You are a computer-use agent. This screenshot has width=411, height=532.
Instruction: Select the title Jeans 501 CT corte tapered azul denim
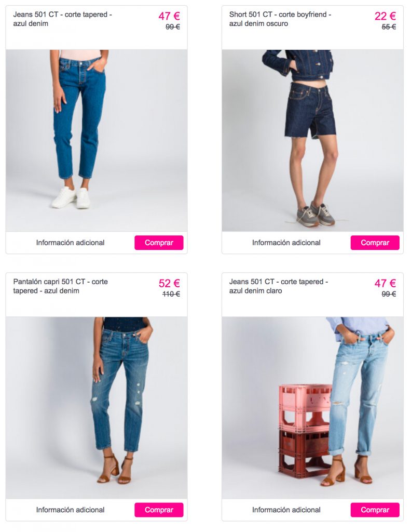[63, 19]
